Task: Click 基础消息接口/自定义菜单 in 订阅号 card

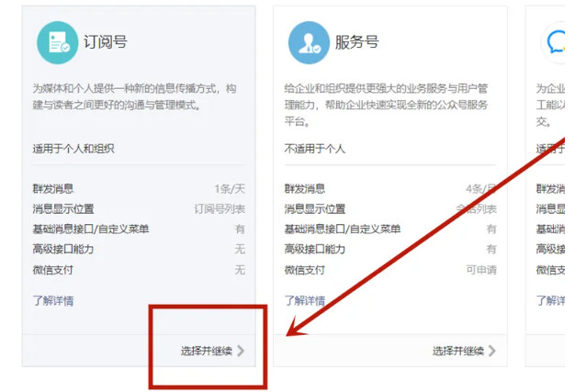Action: point(91,230)
